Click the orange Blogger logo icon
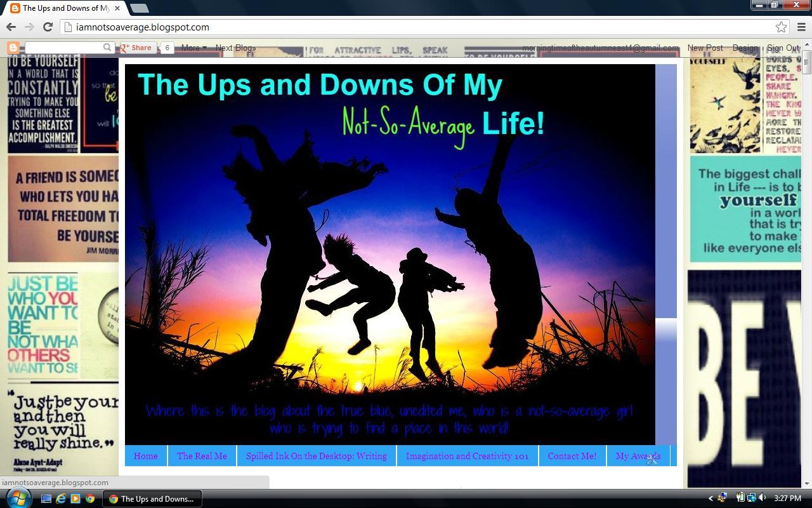Screen dimensions: 812x508 tap(13, 48)
